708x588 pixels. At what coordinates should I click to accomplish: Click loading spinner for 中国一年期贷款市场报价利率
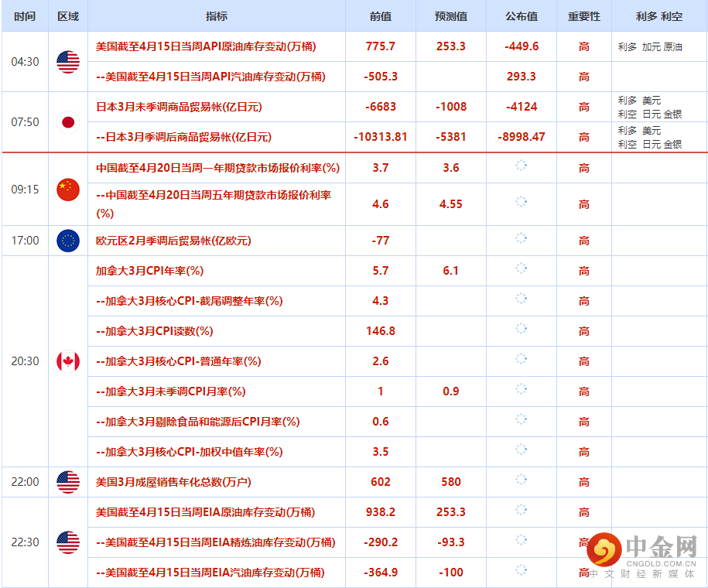pos(521,166)
